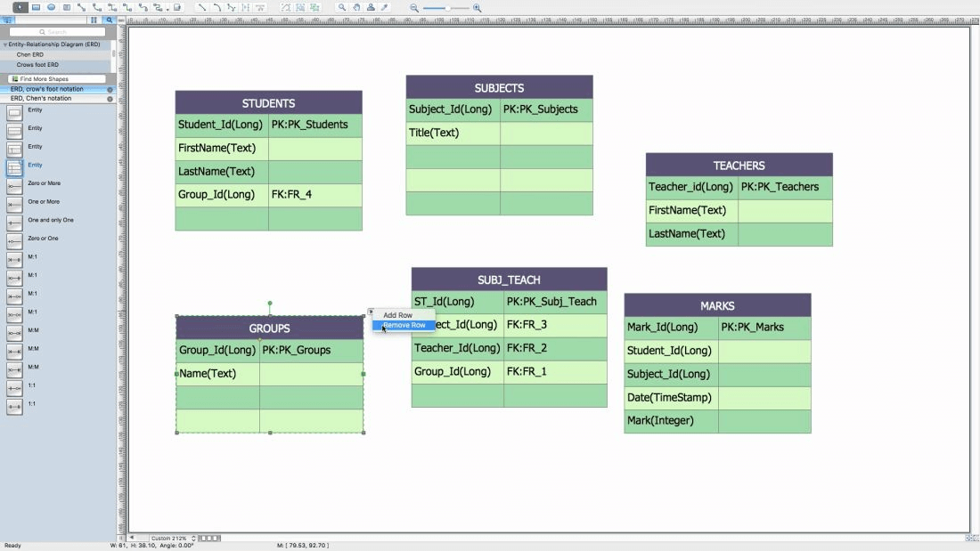Select the hand pan tool

click(356, 7)
